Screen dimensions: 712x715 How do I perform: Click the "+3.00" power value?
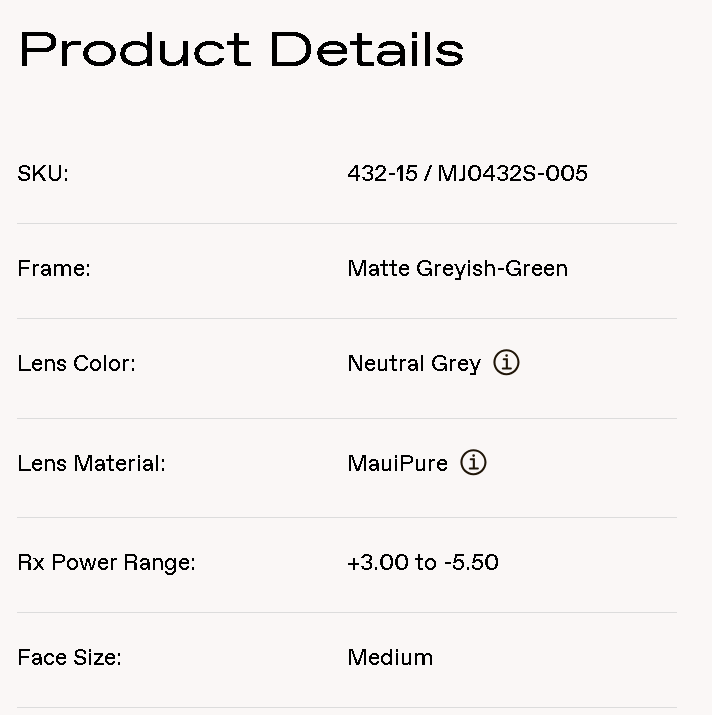pyautogui.click(x=377, y=562)
